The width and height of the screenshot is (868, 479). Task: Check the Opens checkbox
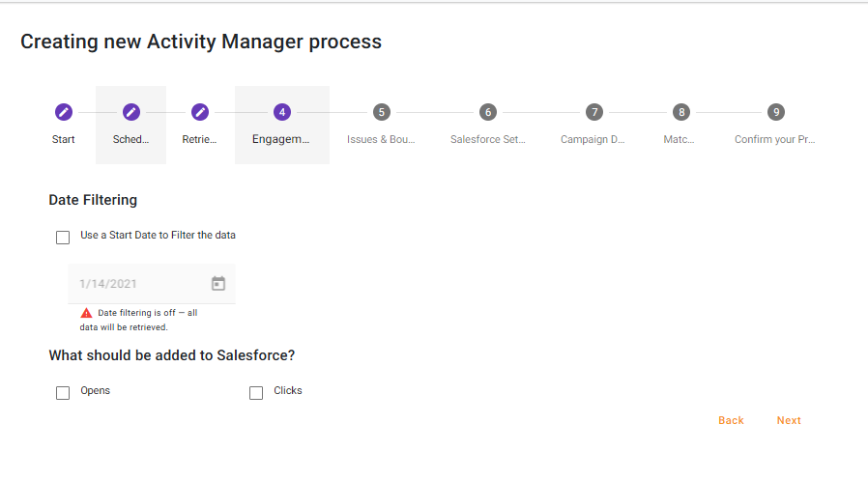coord(63,393)
